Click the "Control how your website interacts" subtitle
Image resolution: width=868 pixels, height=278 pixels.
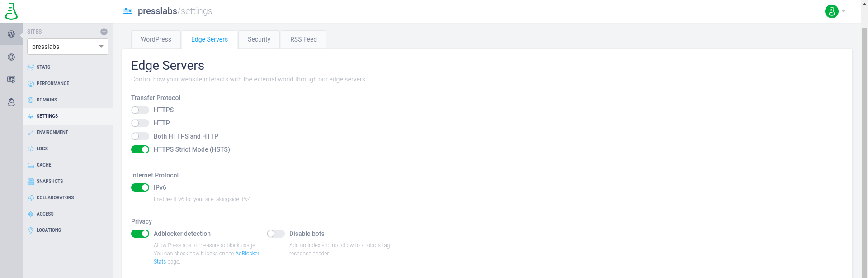(248, 79)
